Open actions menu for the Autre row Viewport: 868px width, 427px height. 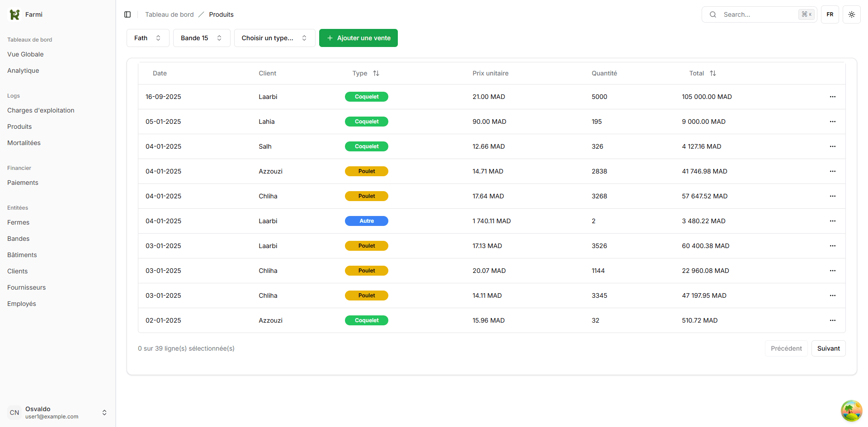pyautogui.click(x=832, y=221)
